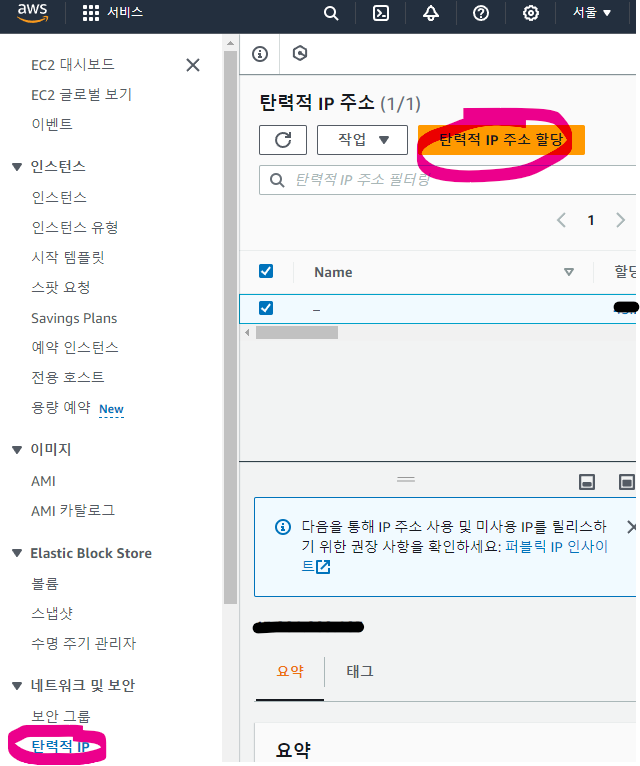Open the 서울 region dropdown
Viewport: 640px width, 766px height.
coord(592,13)
